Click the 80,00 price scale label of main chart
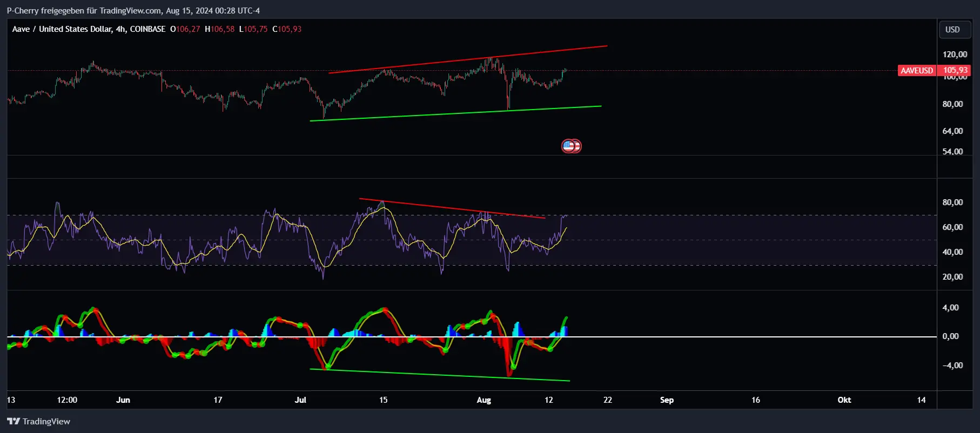The width and height of the screenshot is (980, 433). point(952,104)
